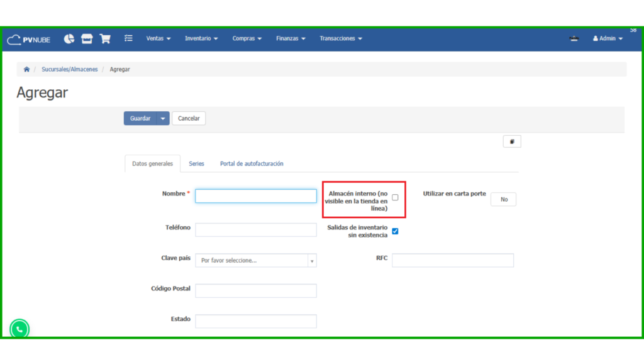Viewport: 644px width, 362px height.
Task: Expand the Clave país dropdown
Action: (255, 260)
